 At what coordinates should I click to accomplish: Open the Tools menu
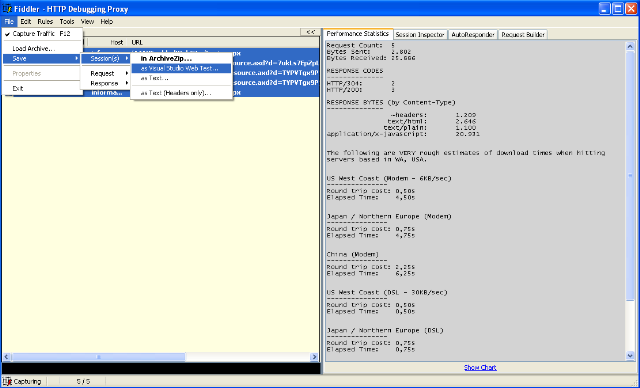tap(67, 22)
